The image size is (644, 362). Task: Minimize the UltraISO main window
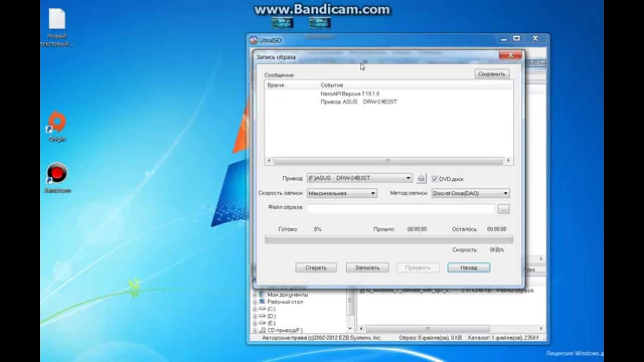pyautogui.click(x=504, y=39)
